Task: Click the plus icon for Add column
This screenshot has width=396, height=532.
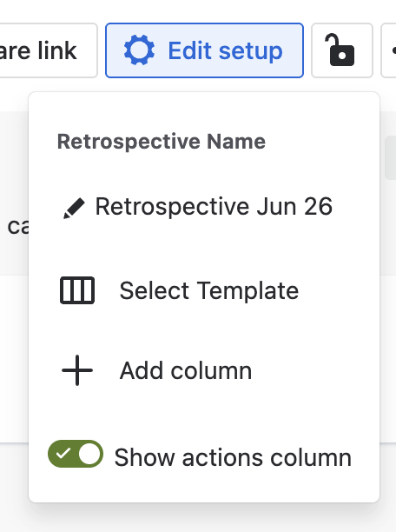Action: (x=77, y=370)
